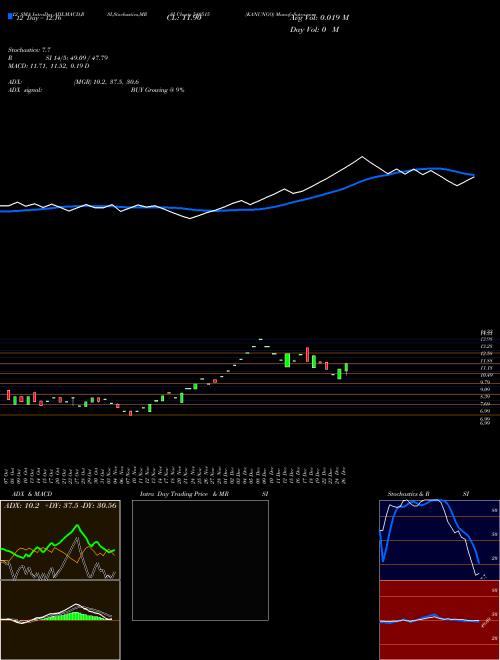Click the 'Day Vol: 0 M' value

click(314, 30)
